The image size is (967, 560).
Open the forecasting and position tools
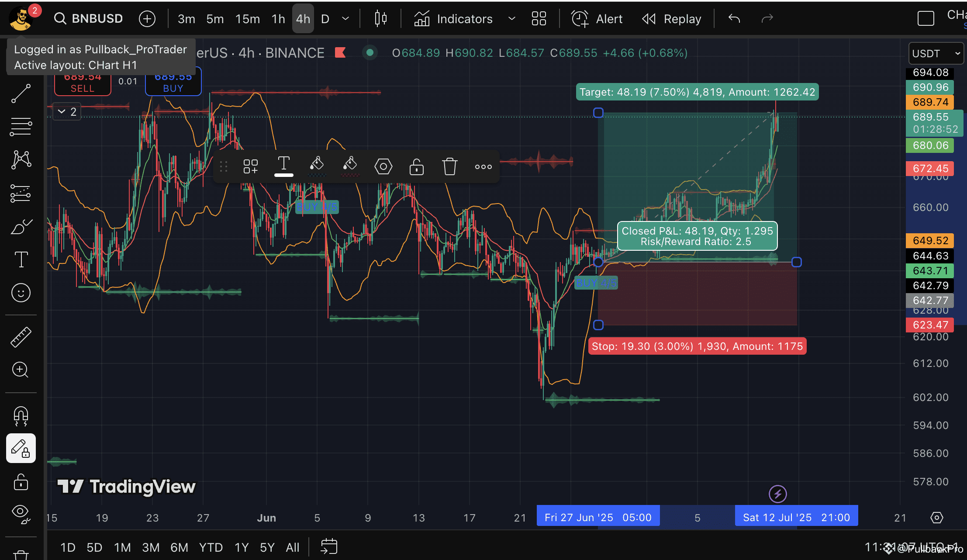[21, 193]
